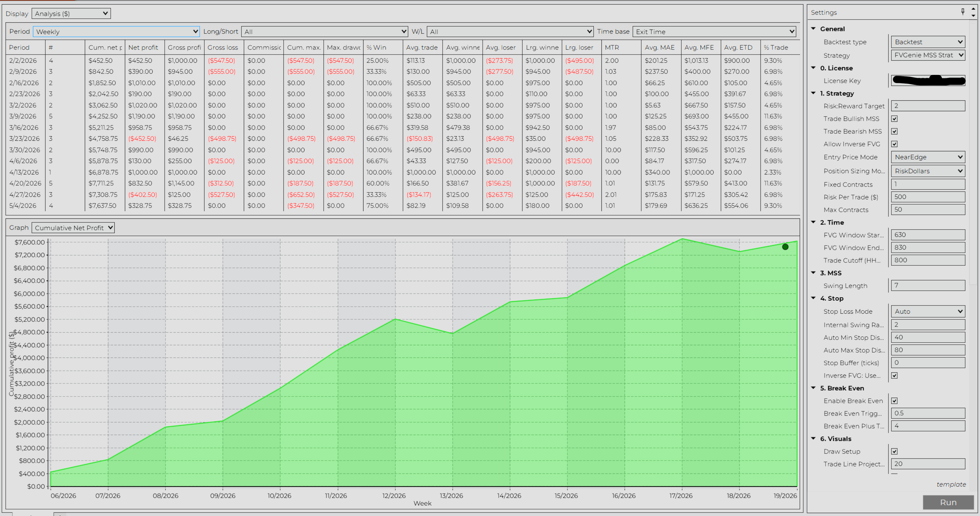Viewport: 980px width, 516px height.
Task: Click the FVG Window Start field
Action: tap(928, 235)
